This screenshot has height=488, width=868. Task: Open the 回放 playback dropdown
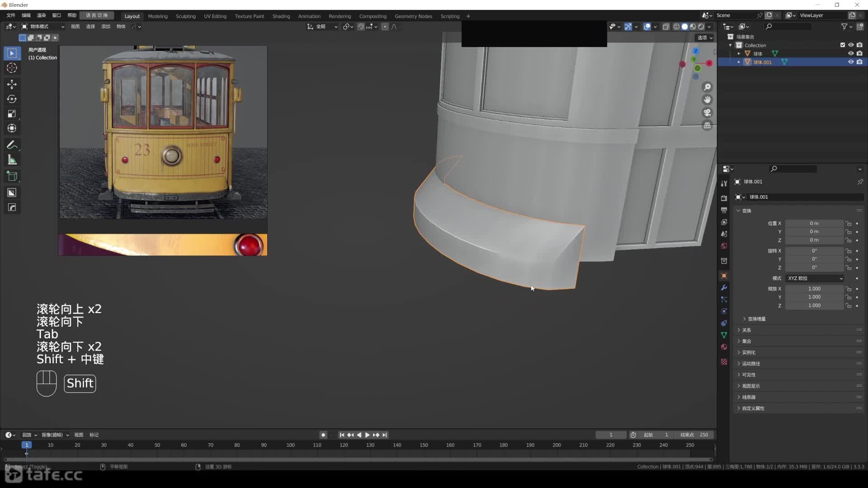[29, 435]
